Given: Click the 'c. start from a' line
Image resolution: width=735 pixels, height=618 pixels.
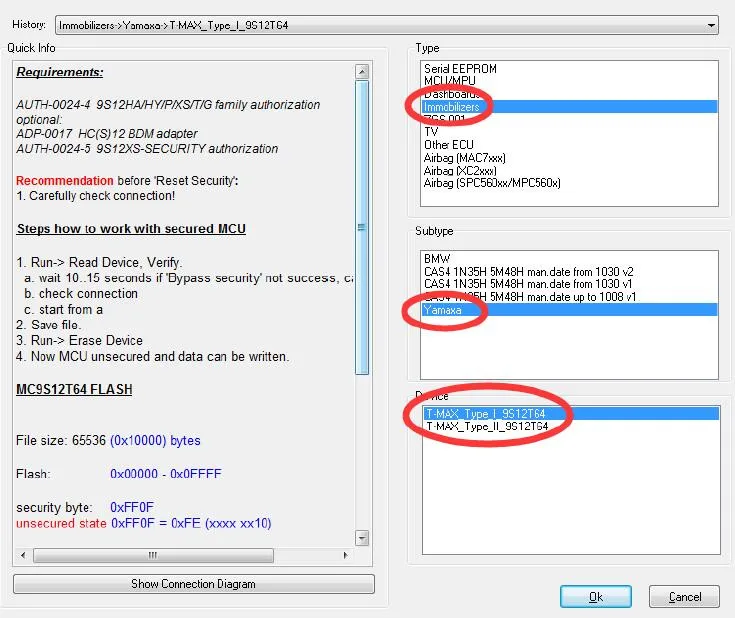Looking at the screenshot, I should pyautogui.click(x=63, y=309).
